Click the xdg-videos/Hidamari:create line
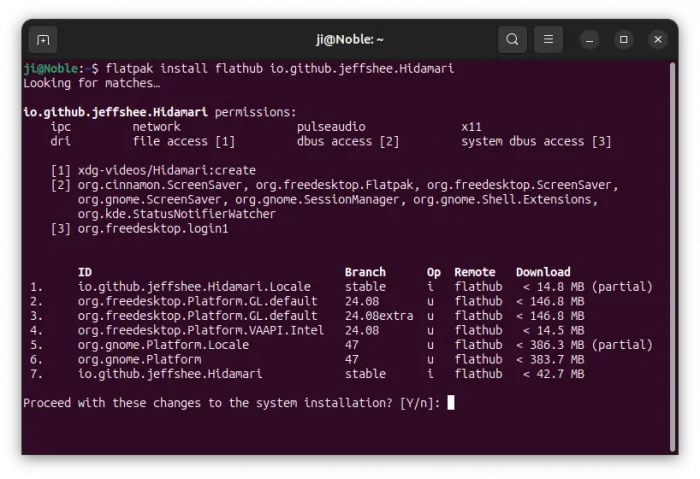Viewport: 700px width, 479px height. tap(167, 170)
